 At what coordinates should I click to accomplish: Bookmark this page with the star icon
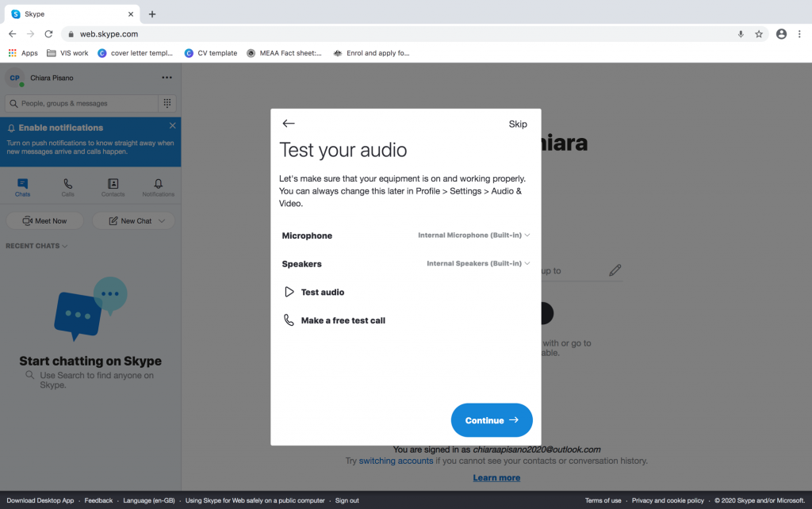click(759, 34)
